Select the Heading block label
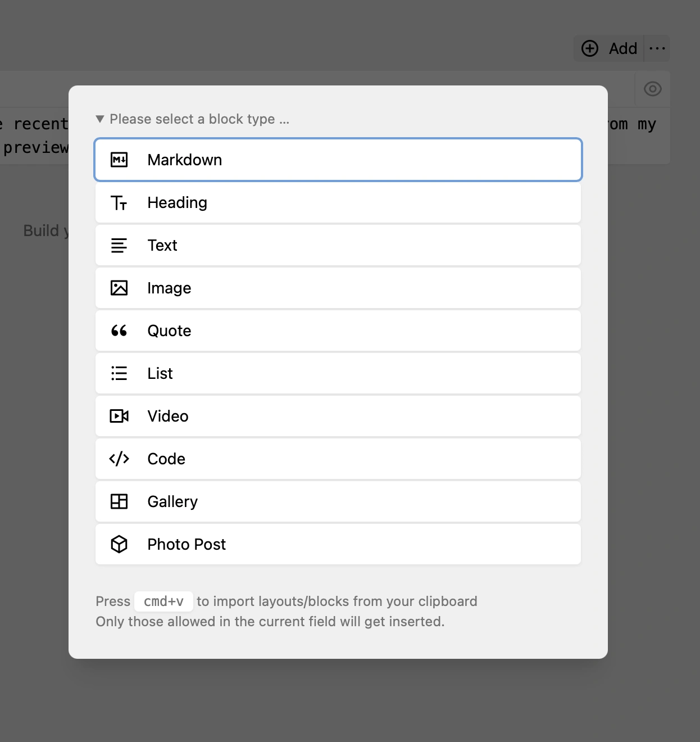 click(178, 202)
